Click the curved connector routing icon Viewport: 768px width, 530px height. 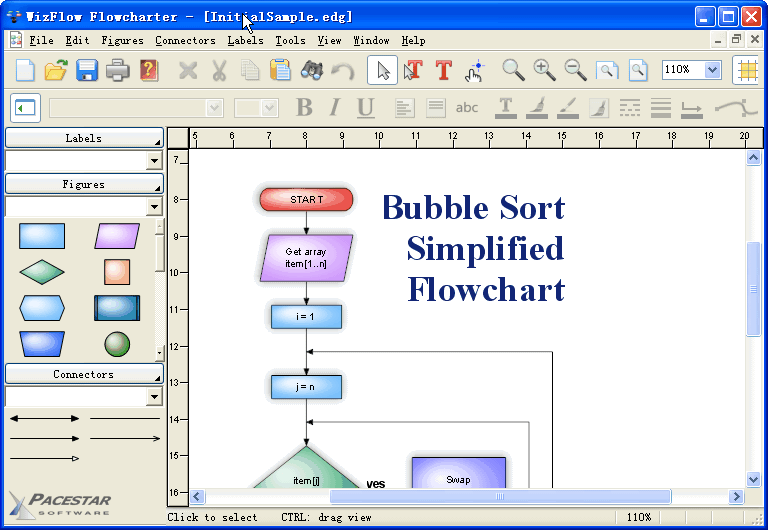coord(736,108)
